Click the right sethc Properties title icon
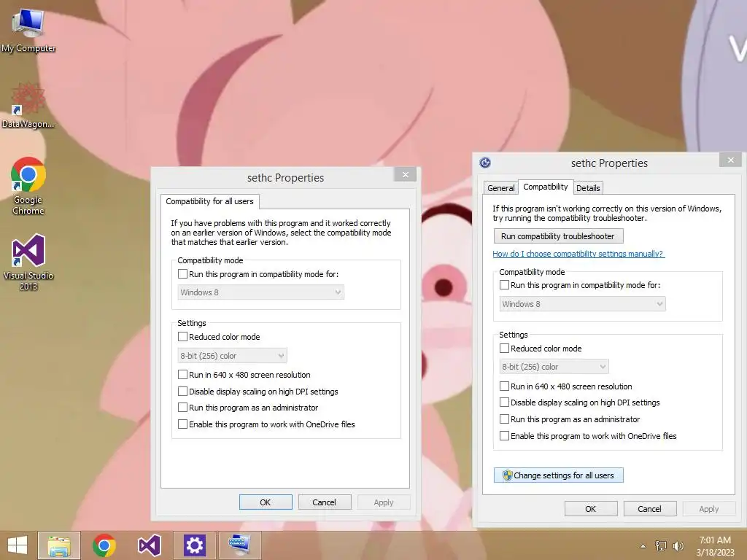Viewport: 747px width, 560px height. click(485, 163)
